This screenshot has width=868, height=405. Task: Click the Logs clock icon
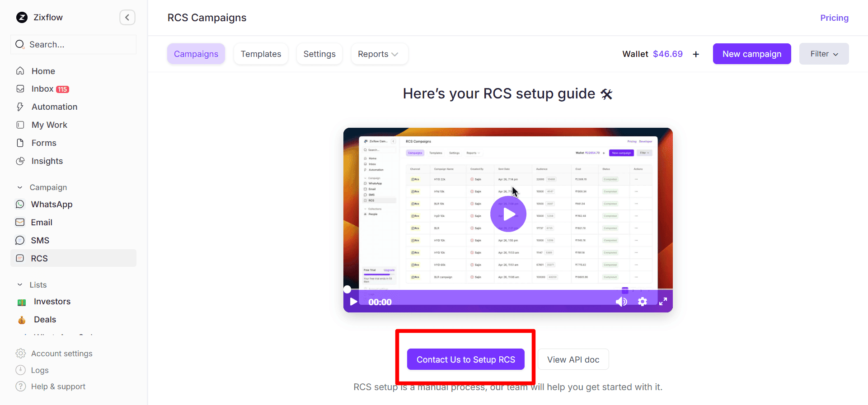pyautogui.click(x=20, y=370)
